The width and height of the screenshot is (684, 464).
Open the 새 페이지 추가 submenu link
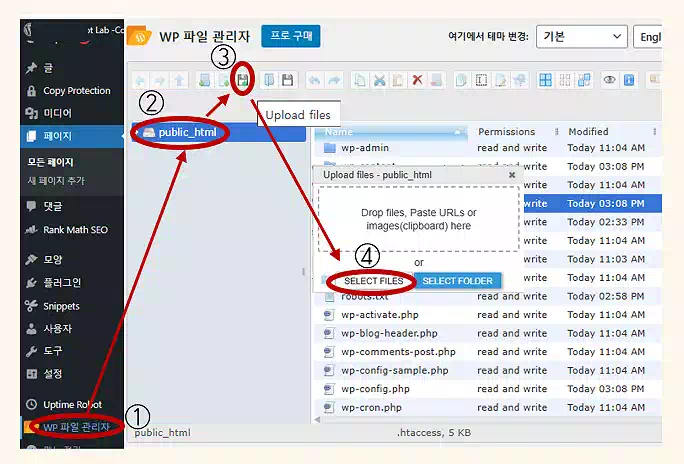tap(56, 181)
